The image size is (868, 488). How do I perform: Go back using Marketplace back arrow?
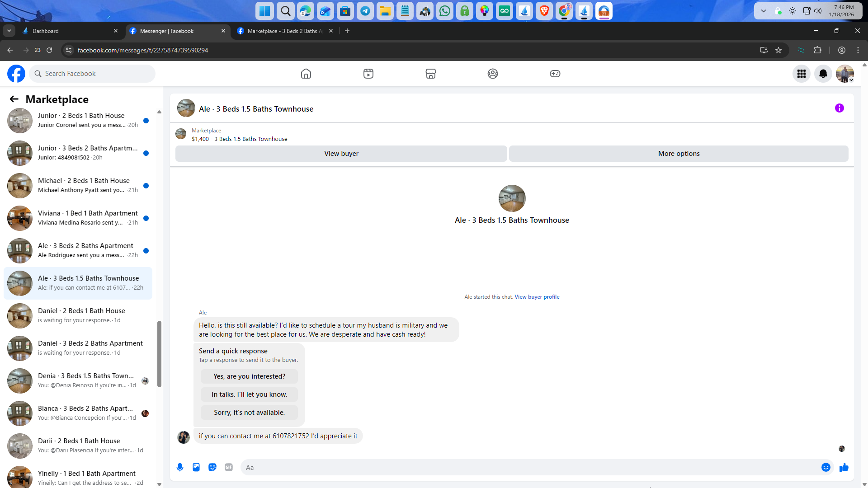pos(14,99)
